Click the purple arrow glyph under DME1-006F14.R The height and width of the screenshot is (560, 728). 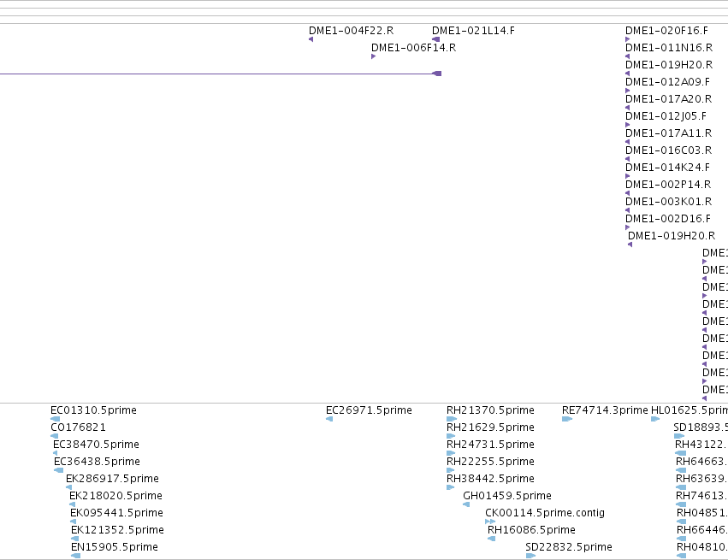coord(373,56)
